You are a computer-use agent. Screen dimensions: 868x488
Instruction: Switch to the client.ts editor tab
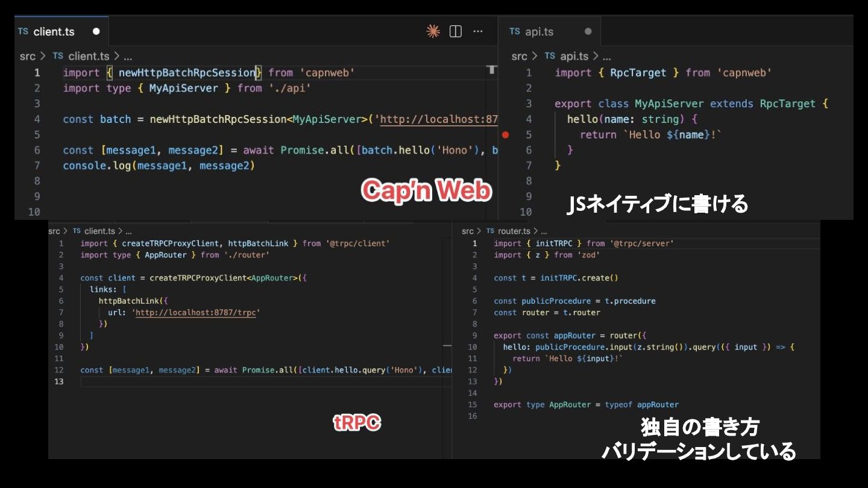pos(61,31)
